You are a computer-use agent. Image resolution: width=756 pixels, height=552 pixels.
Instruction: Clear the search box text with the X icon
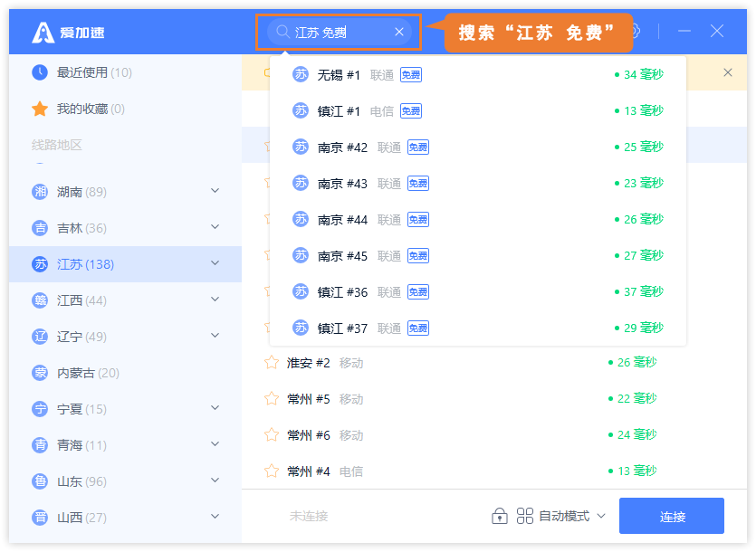click(399, 32)
